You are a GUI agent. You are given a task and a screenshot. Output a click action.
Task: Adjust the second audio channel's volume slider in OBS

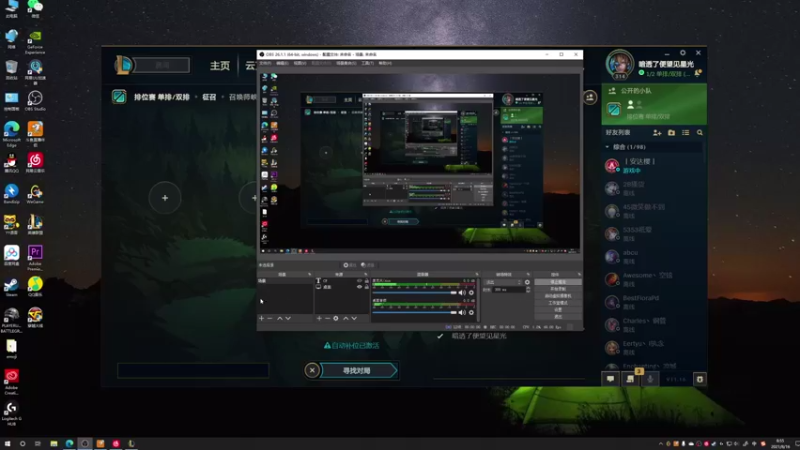pyautogui.click(x=414, y=312)
